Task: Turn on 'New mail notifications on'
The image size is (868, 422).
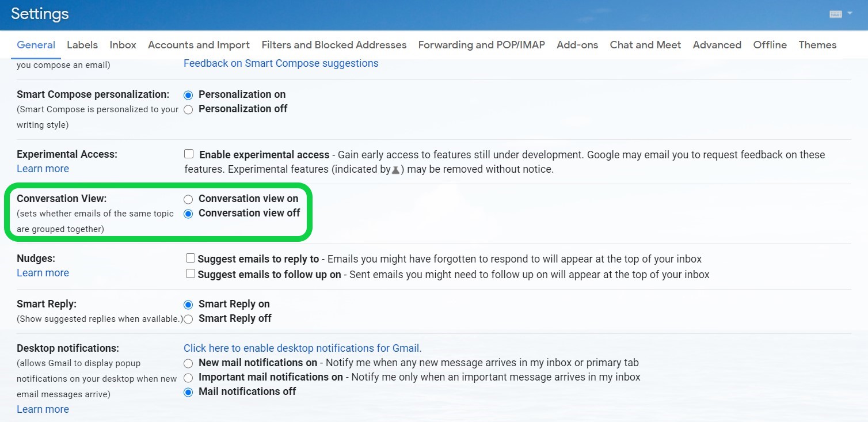Action: pyautogui.click(x=188, y=363)
